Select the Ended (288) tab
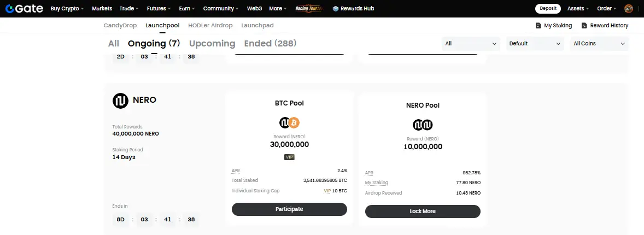This screenshot has height=235, width=644. 270,44
